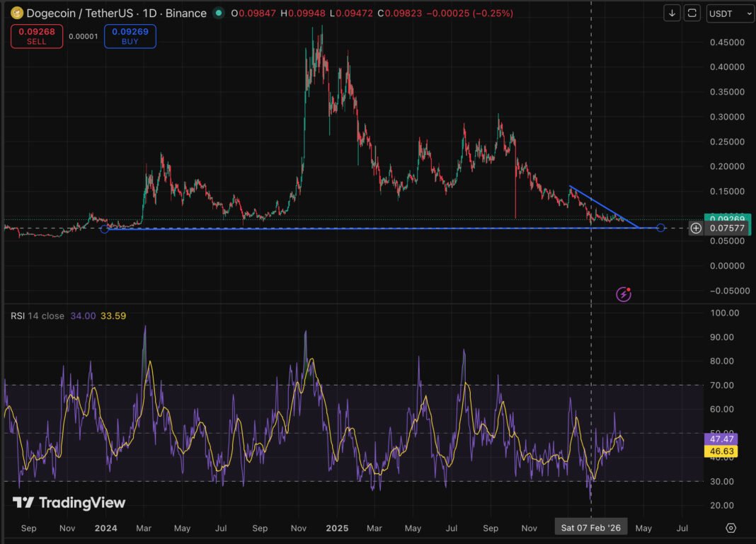This screenshot has width=756, height=544.
Task: Click the plus icon beside 0.07577 price
Action: [x=696, y=228]
